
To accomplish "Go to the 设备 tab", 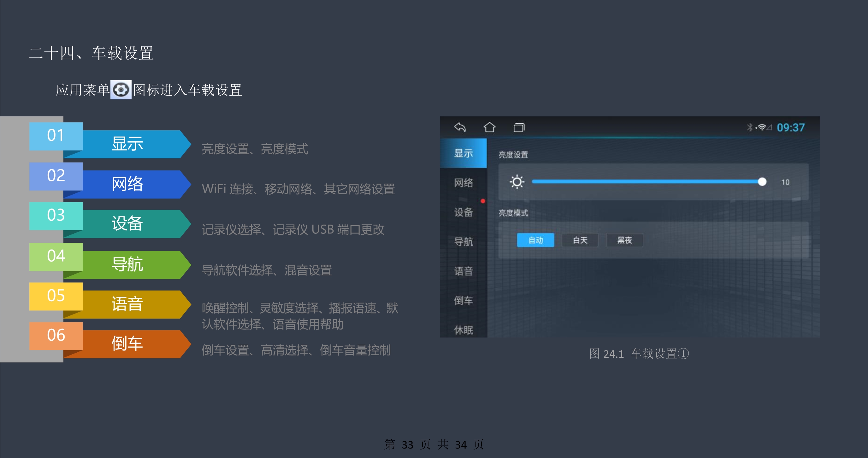I will tap(463, 212).
